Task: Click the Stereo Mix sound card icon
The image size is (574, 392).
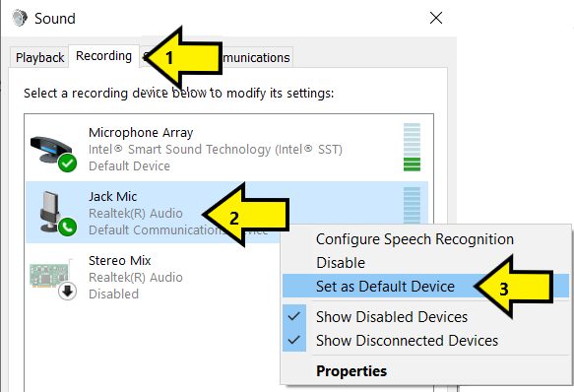Action: point(49,275)
